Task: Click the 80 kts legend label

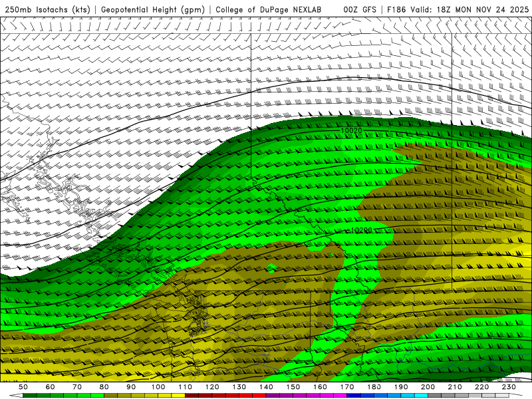Action: [104, 387]
